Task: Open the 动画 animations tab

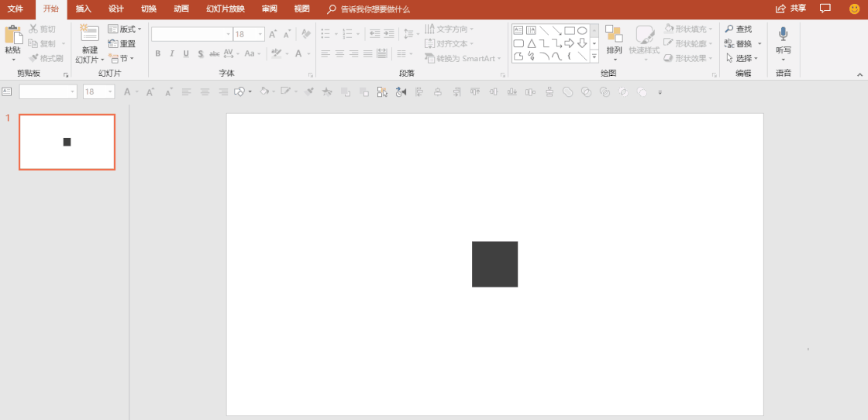Action: pos(181,9)
